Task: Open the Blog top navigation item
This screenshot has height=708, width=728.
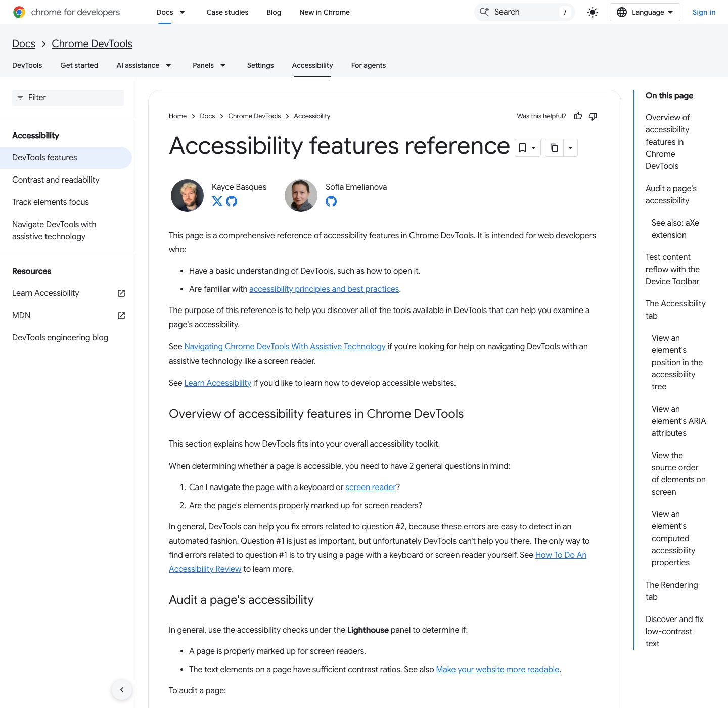Action: [274, 12]
